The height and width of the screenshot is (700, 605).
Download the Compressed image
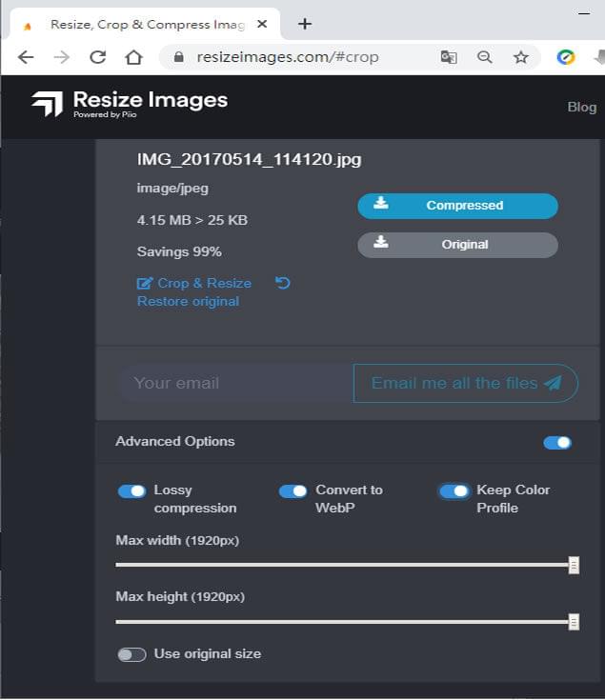pyautogui.click(x=457, y=206)
